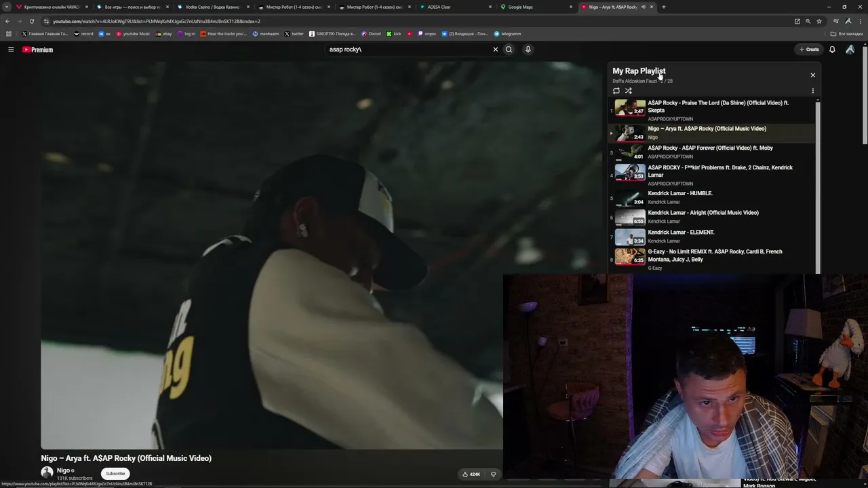Viewport: 868px width, 488px height.
Task: Play A$AP Forever thumbnail
Action: (630, 152)
